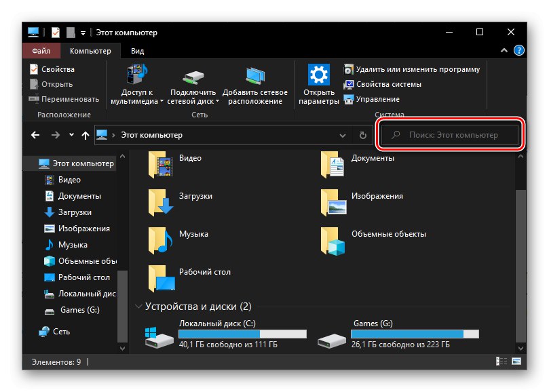Click the path chevron before Этот компьютер
The width and height of the screenshot is (549, 392).
click(113, 135)
